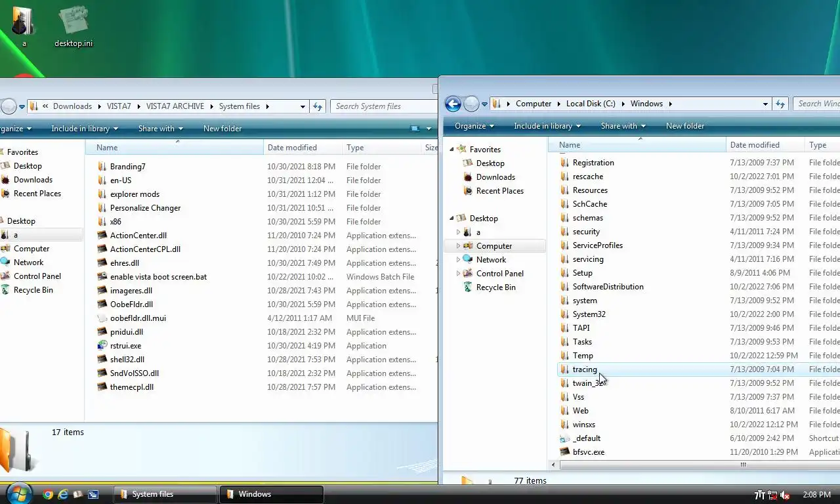Switch to System files taskbar button
Screen dimensions: 840x504
[x=165, y=494]
